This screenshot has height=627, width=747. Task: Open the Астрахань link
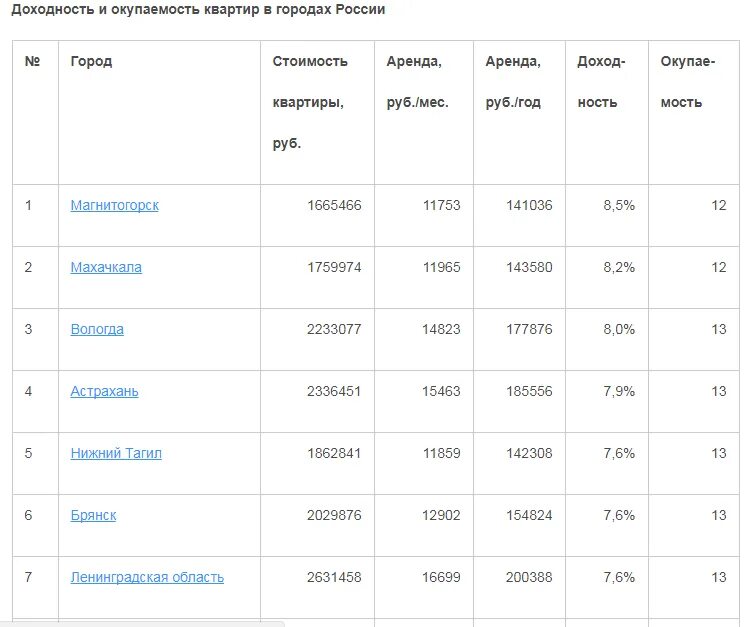(x=104, y=391)
